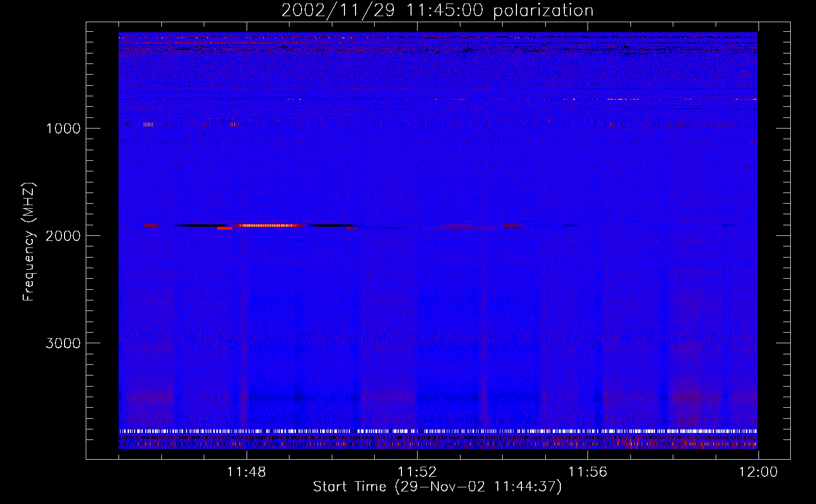Image resolution: width=816 pixels, height=504 pixels.
Task: Click the 'Frequency (MHZ)' axis title
Action: [x=29, y=242]
